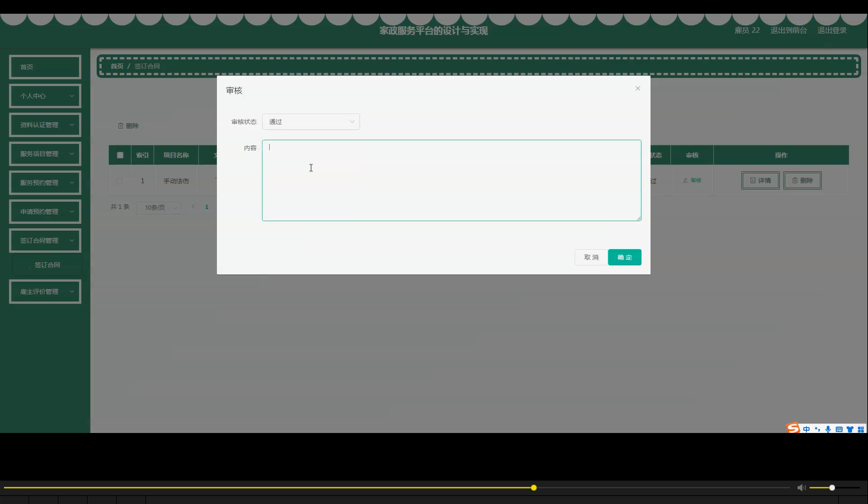Click the IME microphone voice input icon
The image size is (868, 504).
point(828,429)
